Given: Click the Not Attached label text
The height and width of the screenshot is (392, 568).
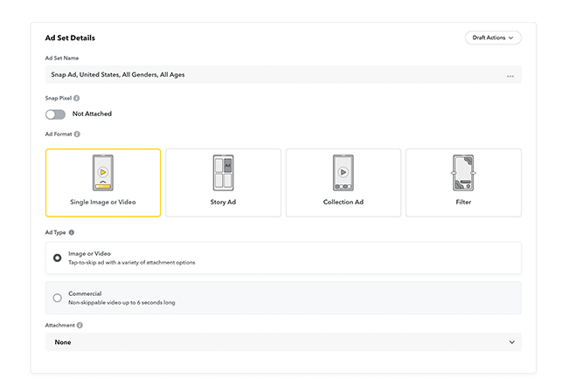Looking at the screenshot, I should click(x=92, y=113).
